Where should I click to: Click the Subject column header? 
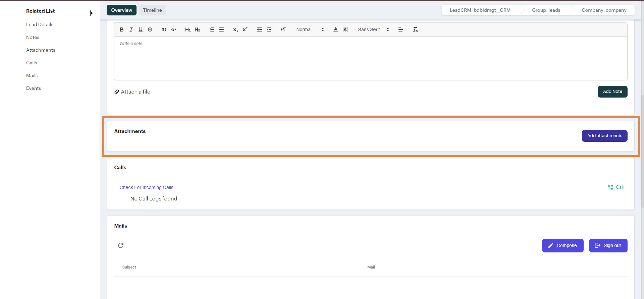129,267
